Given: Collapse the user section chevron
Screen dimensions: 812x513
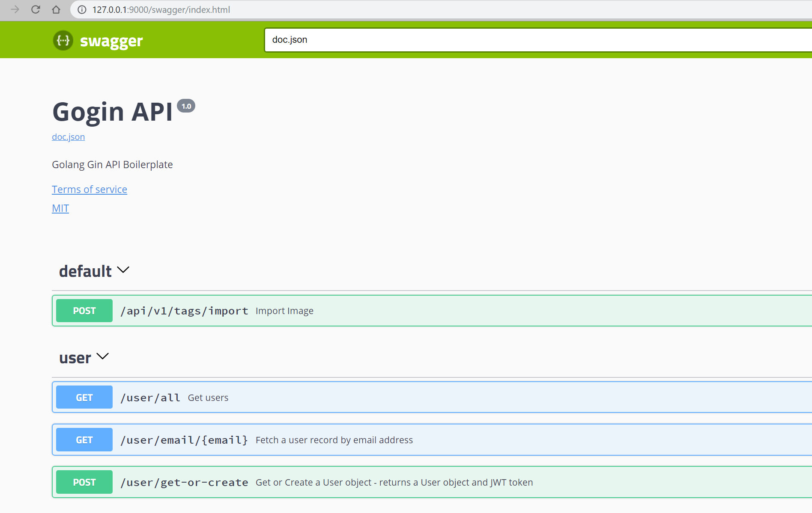Looking at the screenshot, I should [x=103, y=356].
